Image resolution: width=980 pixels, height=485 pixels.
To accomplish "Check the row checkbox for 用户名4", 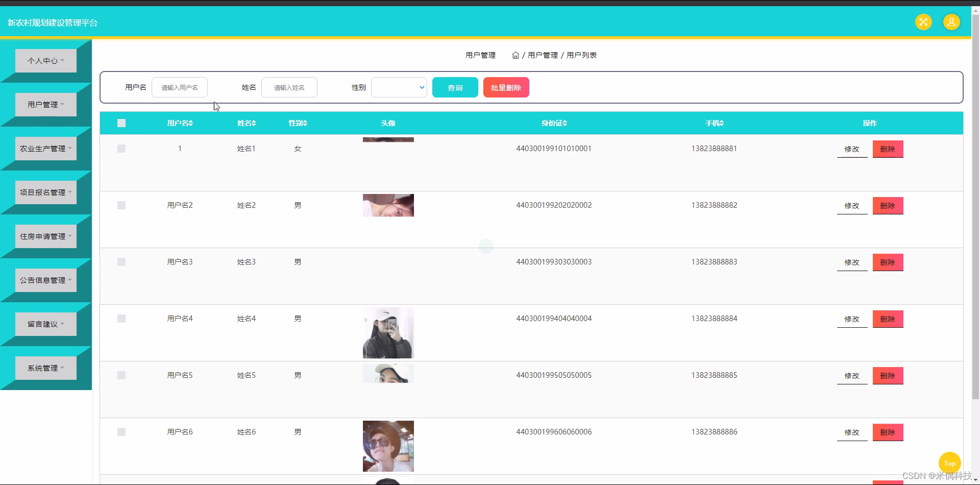I will click(121, 319).
